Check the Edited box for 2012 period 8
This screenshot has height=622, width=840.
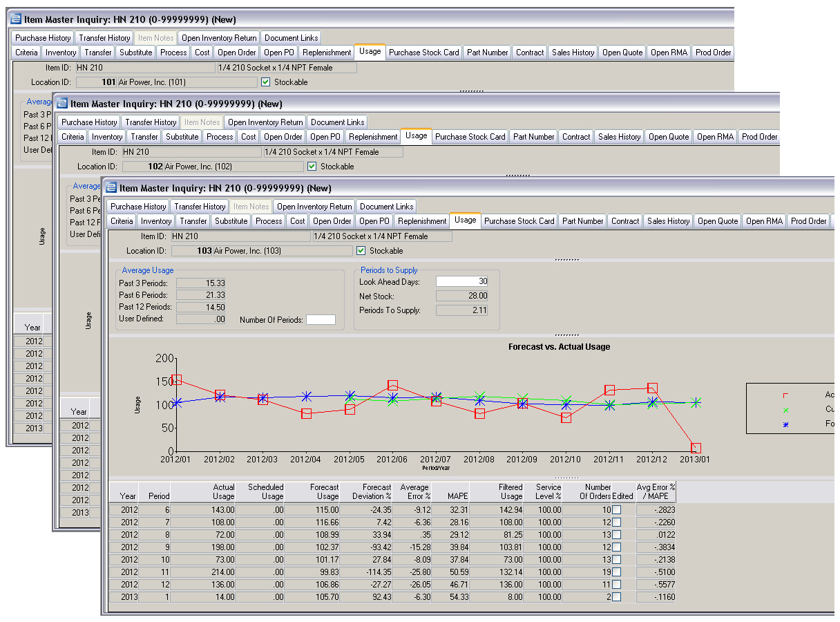pos(616,534)
